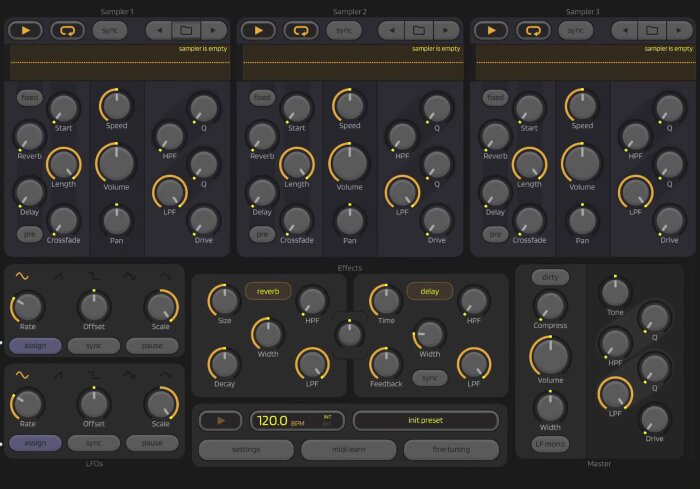The image size is (700, 489).
Task: Click the Sampler 1 play button
Action: (25, 30)
